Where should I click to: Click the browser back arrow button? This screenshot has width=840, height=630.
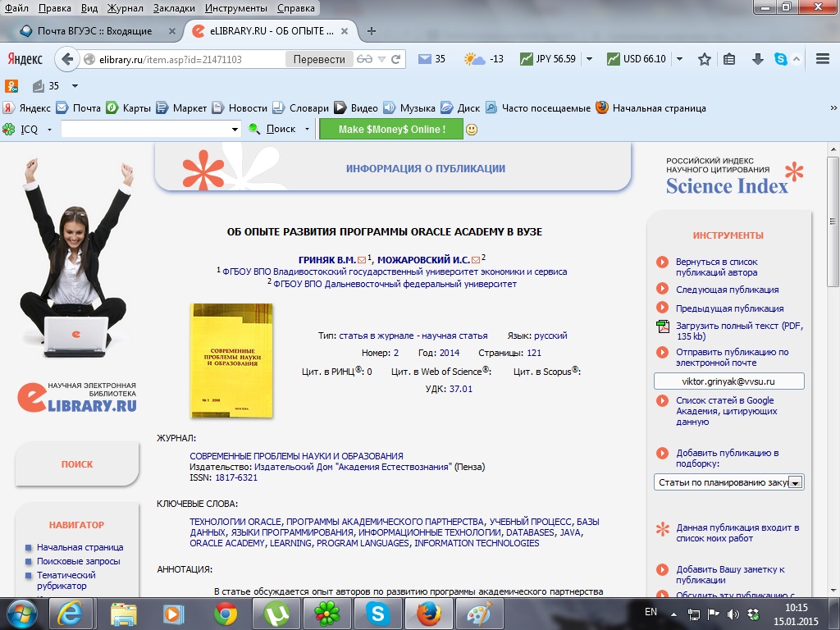point(66,59)
